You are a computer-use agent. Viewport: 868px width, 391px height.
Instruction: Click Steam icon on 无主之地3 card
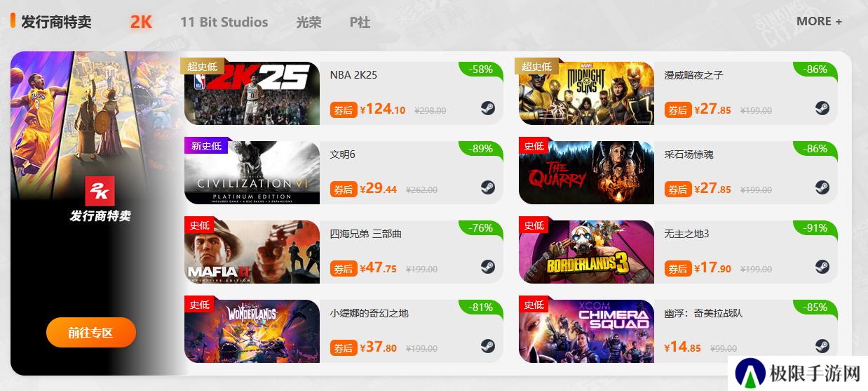822,267
